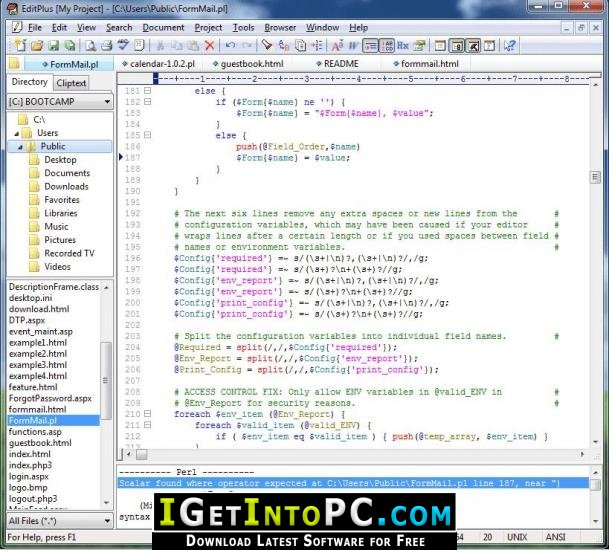
Task: Open Find using the flashlight icon
Action: coord(267,45)
